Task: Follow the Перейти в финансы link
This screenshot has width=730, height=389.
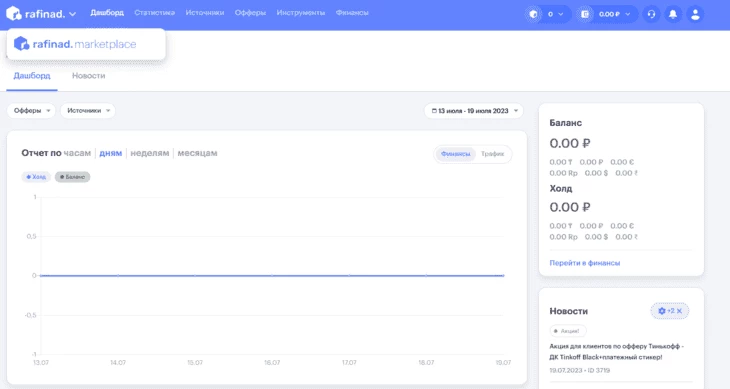Action: coord(585,263)
